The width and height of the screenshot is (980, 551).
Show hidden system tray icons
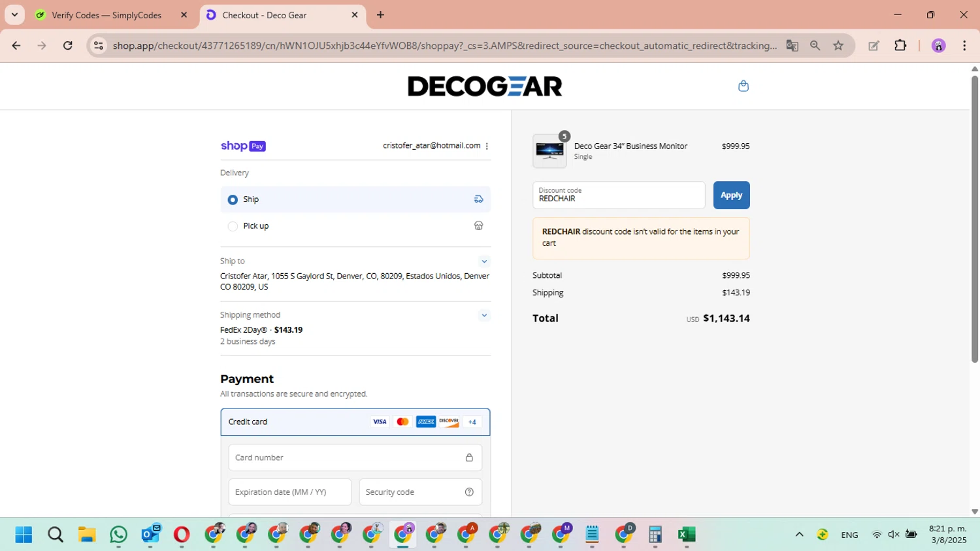[x=799, y=535]
